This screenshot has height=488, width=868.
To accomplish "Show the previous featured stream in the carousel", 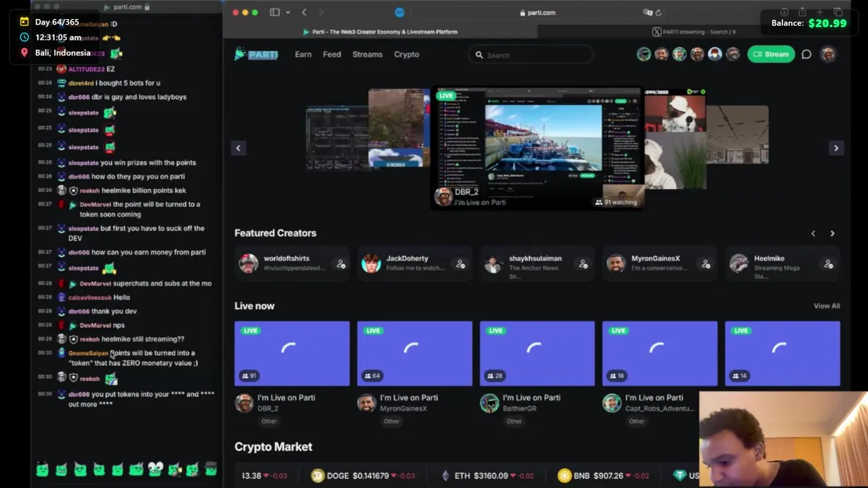I will 238,148.
